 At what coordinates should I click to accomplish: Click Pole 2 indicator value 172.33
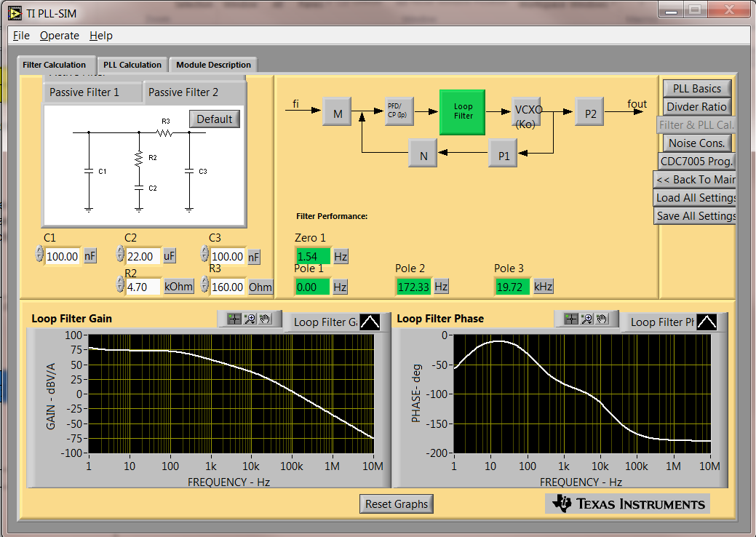[x=413, y=287]
